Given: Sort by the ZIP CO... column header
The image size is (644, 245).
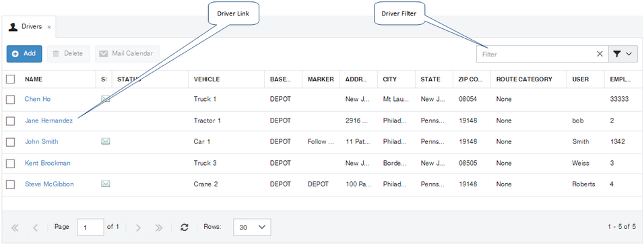Looking at the screenshot, I should pyautogui.click(x=471, y=79).
